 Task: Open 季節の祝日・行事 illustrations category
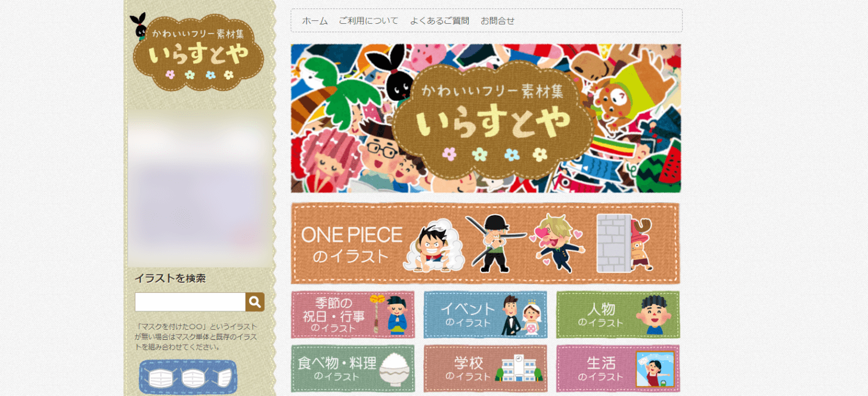pos(353,315)
